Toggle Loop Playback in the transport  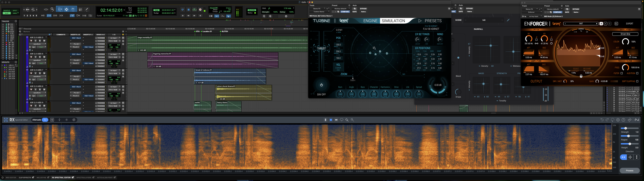tap(194, 10)
